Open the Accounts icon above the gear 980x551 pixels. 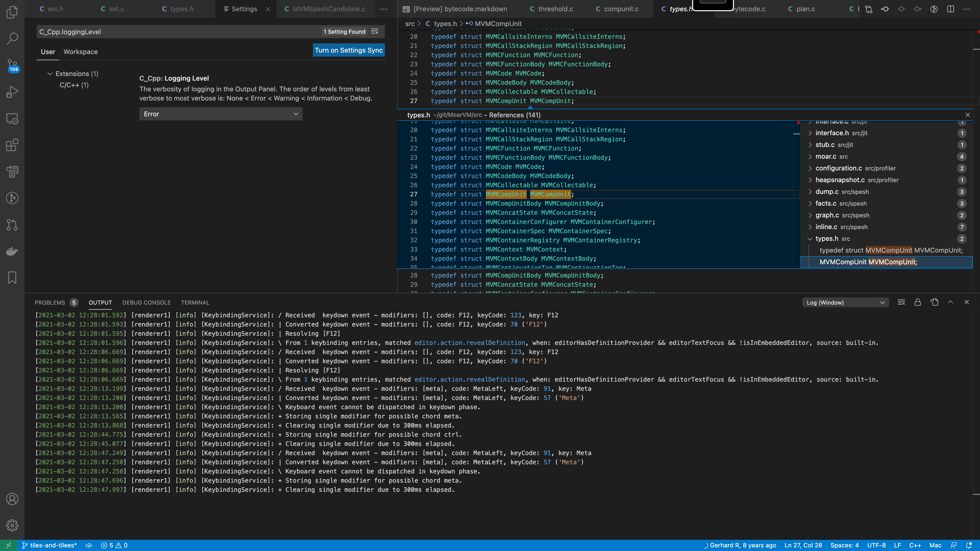(x=12, y=499)
